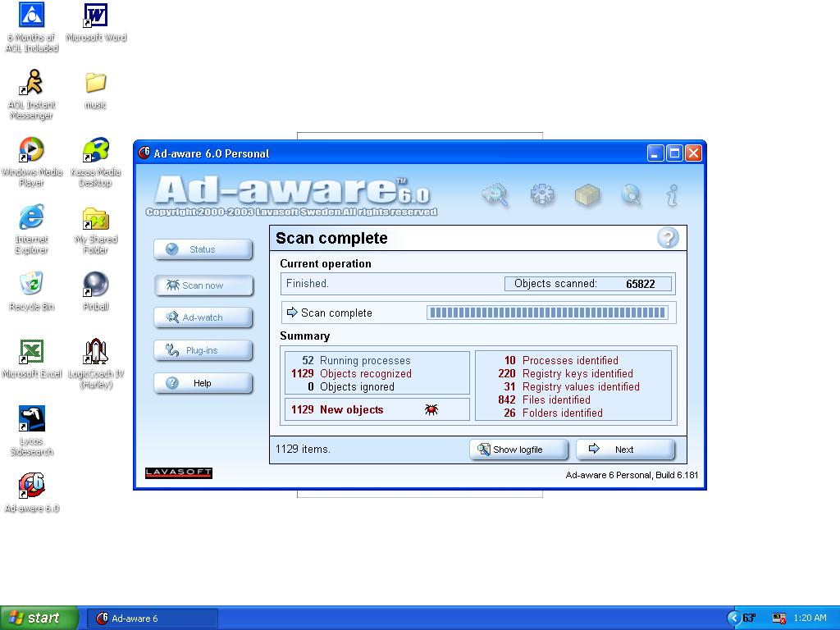
Task: Open the Ad-aware scan magnifier toolbar icon
Action: (495, 195)
